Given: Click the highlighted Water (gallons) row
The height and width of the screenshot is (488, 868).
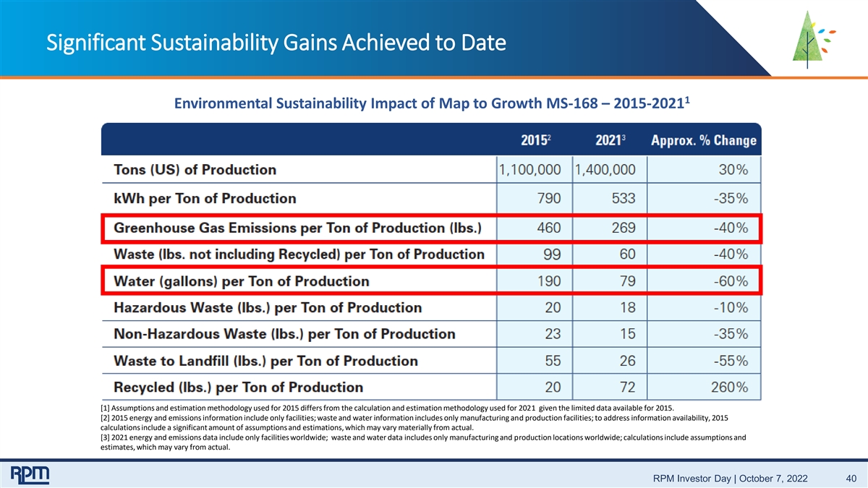Looking at the screenshot, I should click(432, 281).
